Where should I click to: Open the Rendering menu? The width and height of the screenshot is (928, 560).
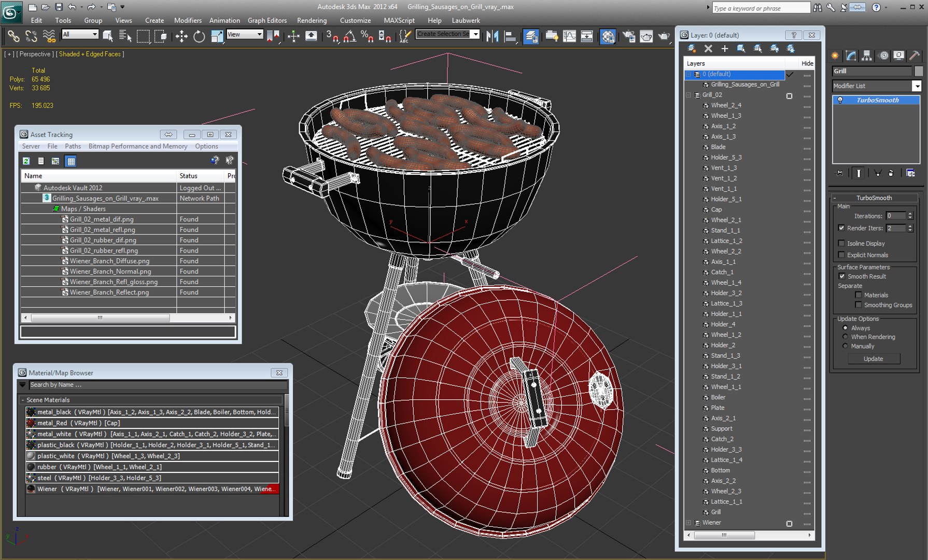coord(312,20)
